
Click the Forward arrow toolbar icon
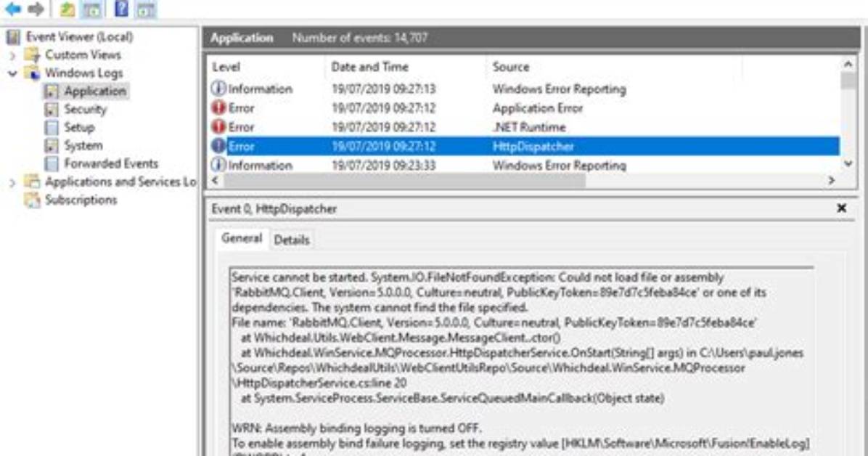point(36,9)
